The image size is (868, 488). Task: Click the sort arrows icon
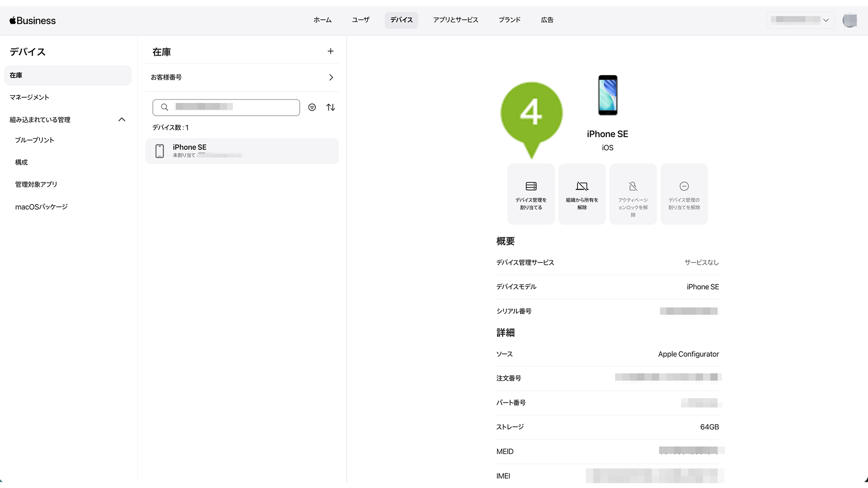point(331,107)
